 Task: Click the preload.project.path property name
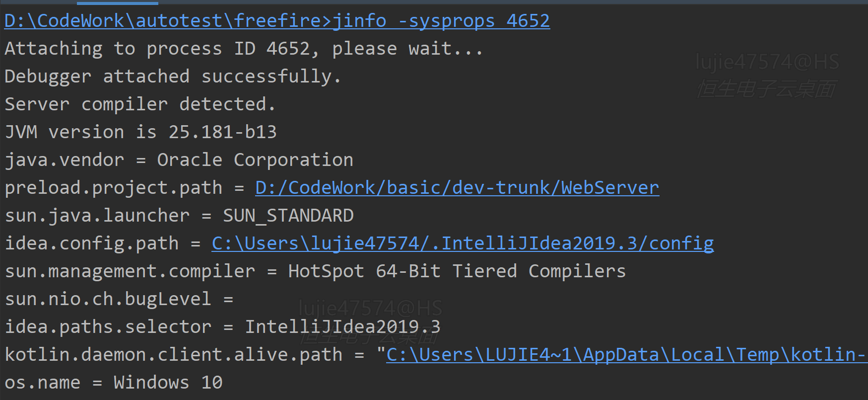coord(114,188)
